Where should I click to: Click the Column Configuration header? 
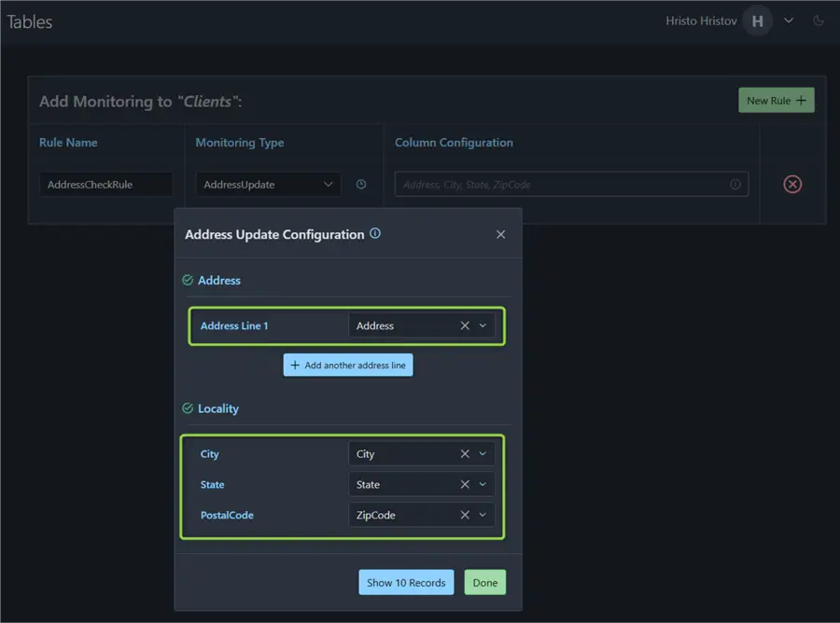[x=454, y=143]
